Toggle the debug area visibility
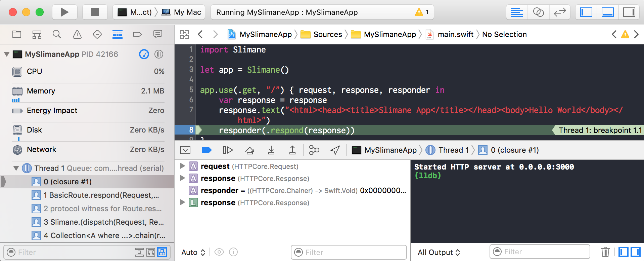The image size is (644, 261). (x=608, y=12)
